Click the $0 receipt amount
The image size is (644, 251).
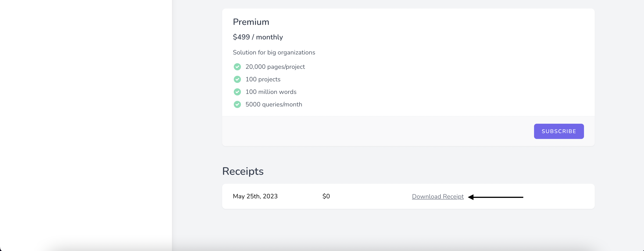point(326,196)
